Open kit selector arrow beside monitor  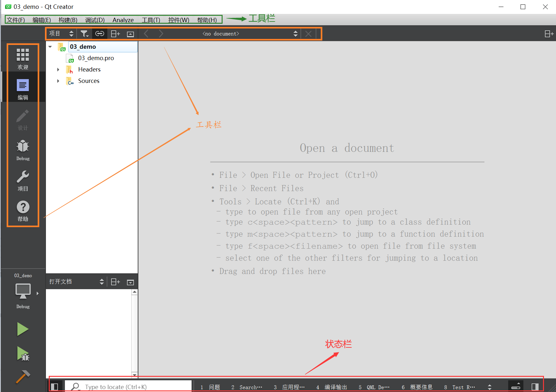38,293
